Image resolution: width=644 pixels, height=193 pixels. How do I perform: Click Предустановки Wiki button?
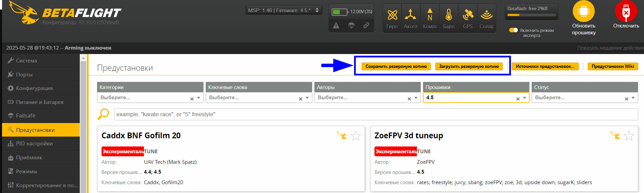(x=613, y=66)
